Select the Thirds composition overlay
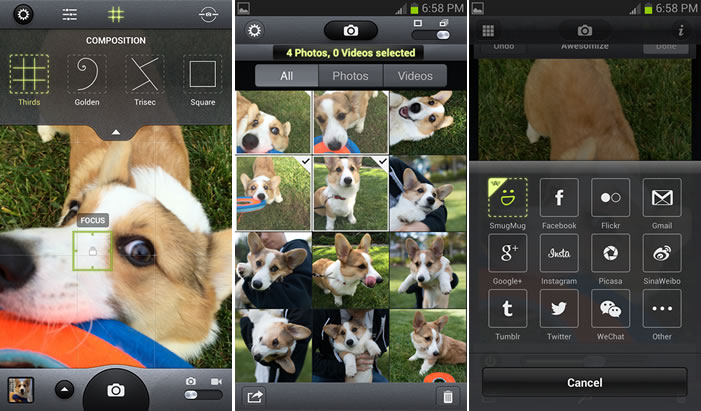The height and width of the screenshot is (411, 701). click(29, 80)
